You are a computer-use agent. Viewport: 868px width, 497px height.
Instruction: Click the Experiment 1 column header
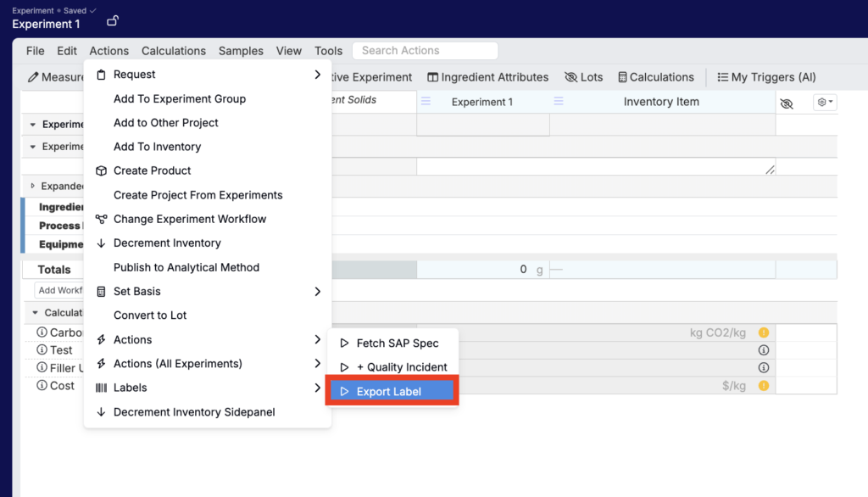tap(482, 102)
